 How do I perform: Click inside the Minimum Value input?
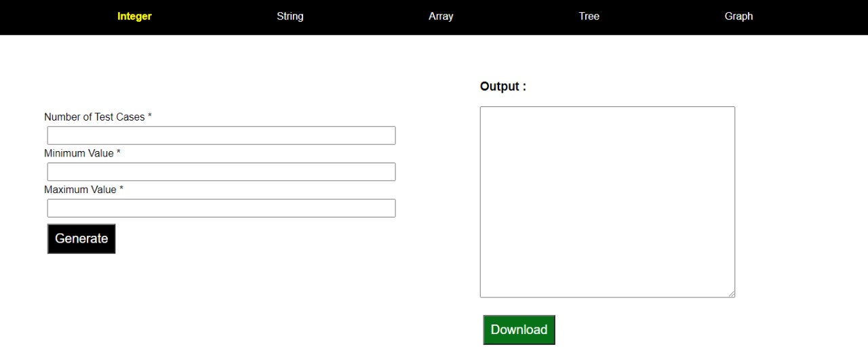(221, 172)
